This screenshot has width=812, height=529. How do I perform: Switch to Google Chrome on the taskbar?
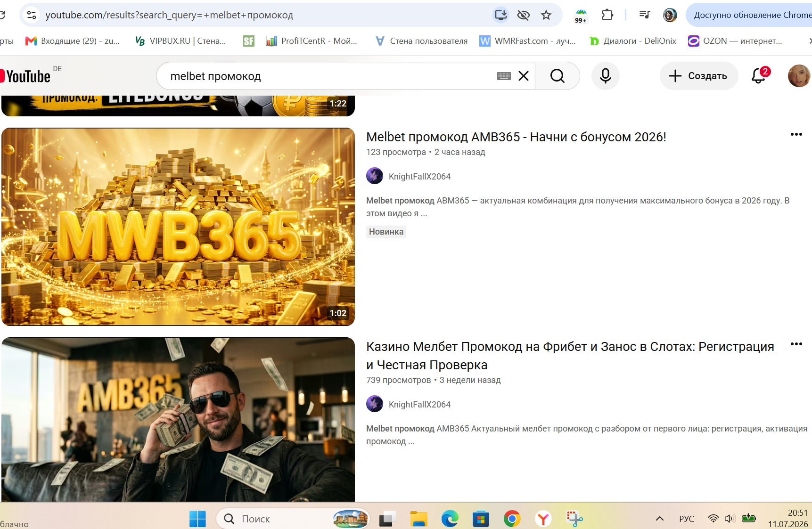[512, 519]
